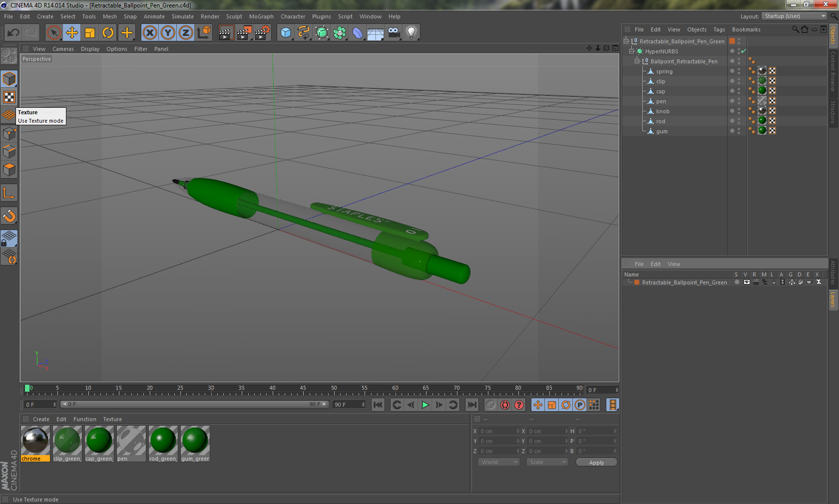Toggle visibility dots for spring object
This screenshot has width=839, height=504.
pos(739,71)
